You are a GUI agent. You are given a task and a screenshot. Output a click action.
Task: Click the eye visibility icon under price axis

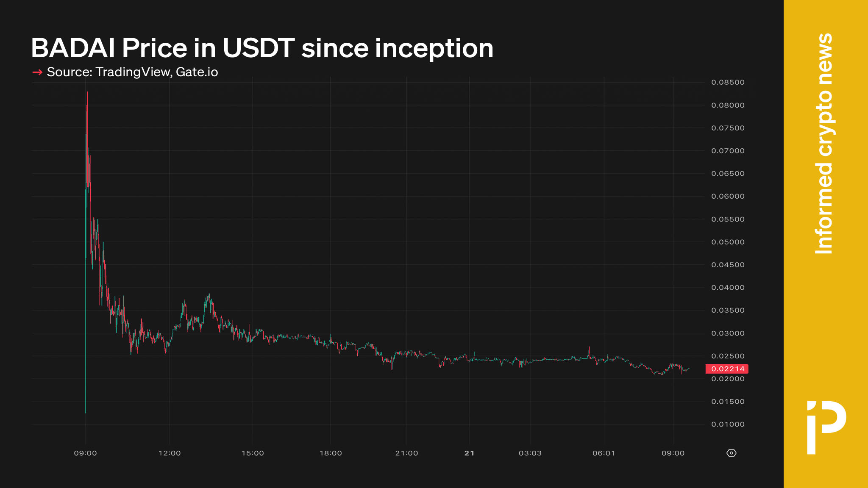pyautogui.click(x=731, y=453)
